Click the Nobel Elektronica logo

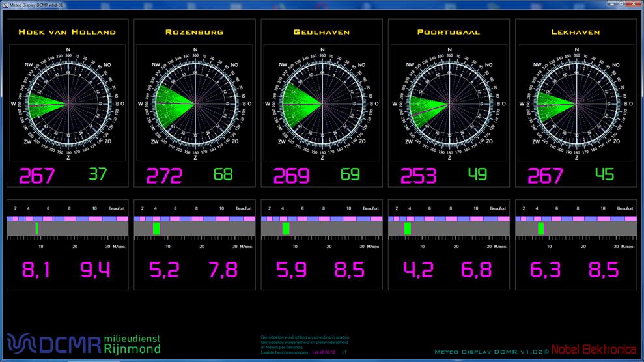point(594,350)
